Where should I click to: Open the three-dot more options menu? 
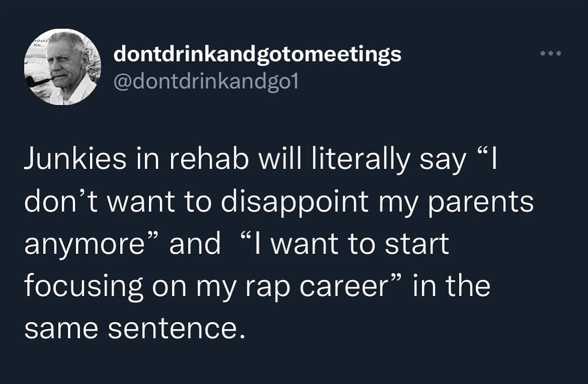(550, 53)
